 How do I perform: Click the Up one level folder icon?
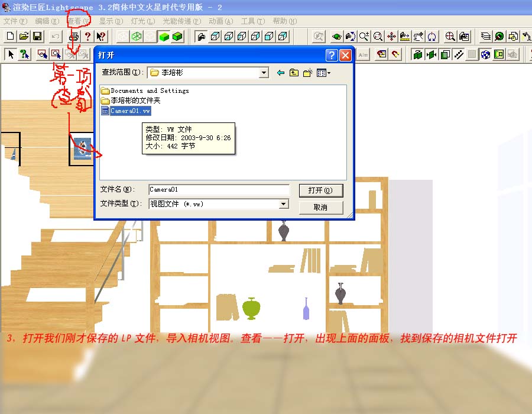click(x=294, y=73)
